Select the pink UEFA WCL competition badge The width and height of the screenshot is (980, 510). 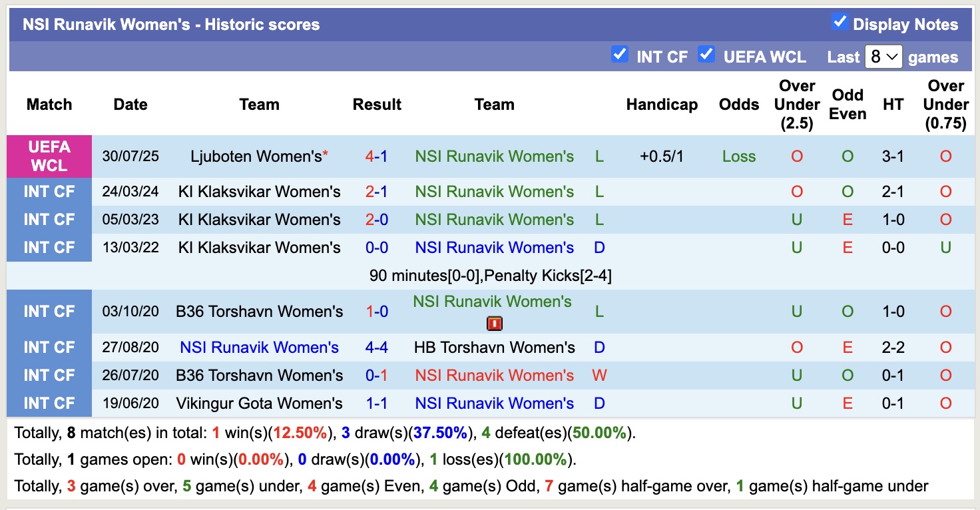49,156
